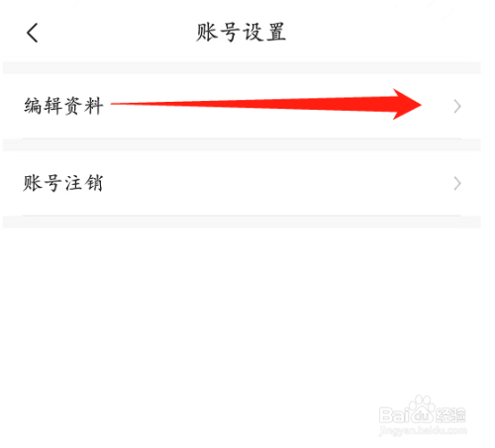495x448 pixels.
Task: Open the 编辑资料 row
Action: (242, 106)
